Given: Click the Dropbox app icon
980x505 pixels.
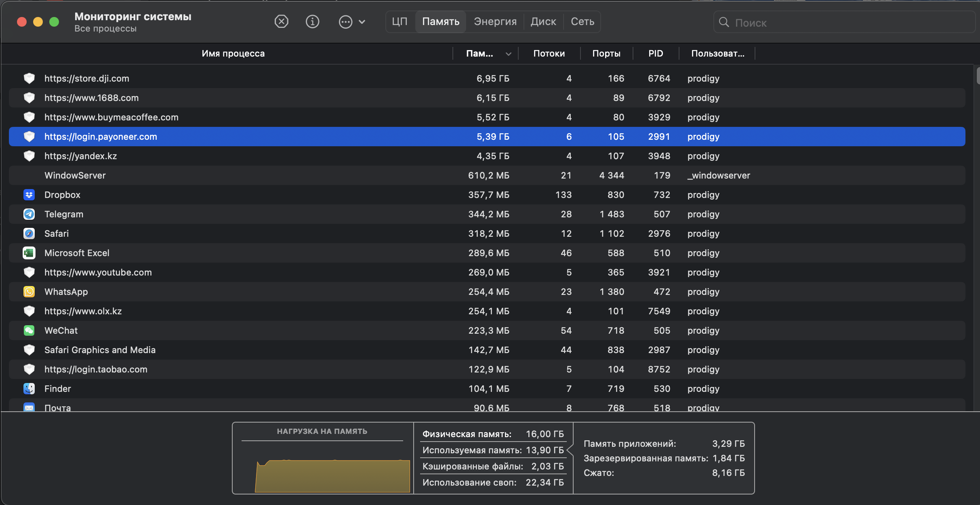Looking at the screenshot, I should click(29, 195).
